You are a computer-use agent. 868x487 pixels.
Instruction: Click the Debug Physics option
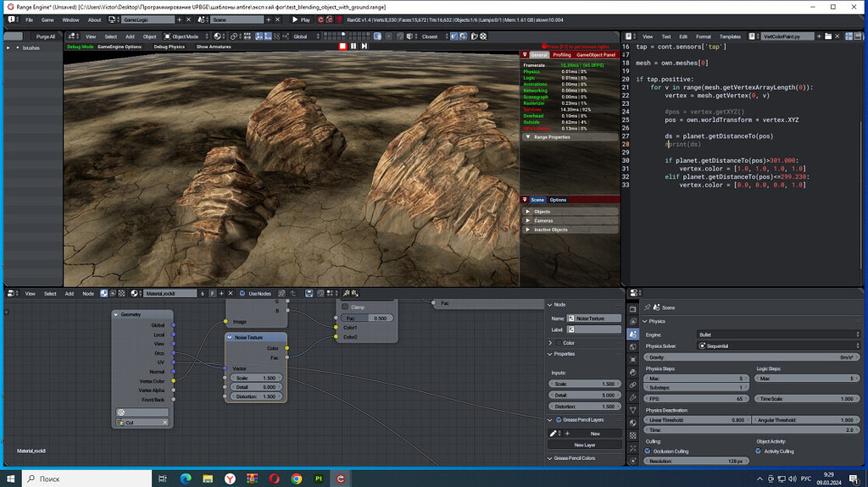(x=169, y=47)
